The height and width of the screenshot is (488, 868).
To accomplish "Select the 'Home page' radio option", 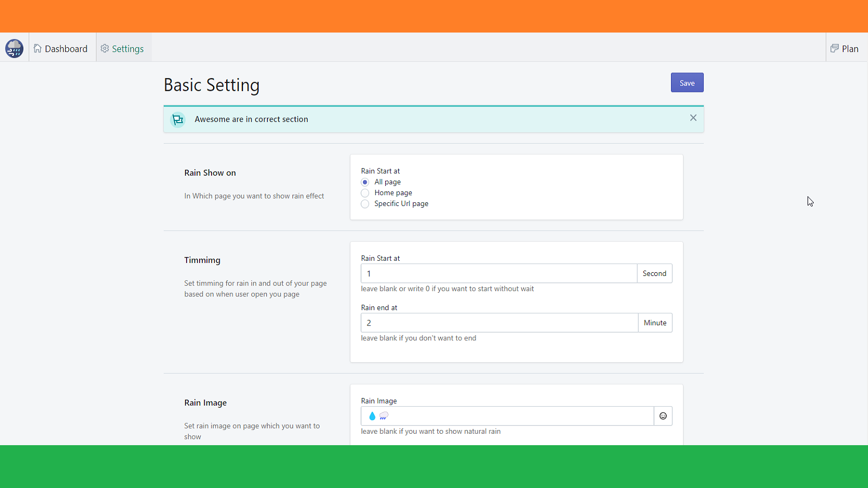I will (x=365, y=193).
